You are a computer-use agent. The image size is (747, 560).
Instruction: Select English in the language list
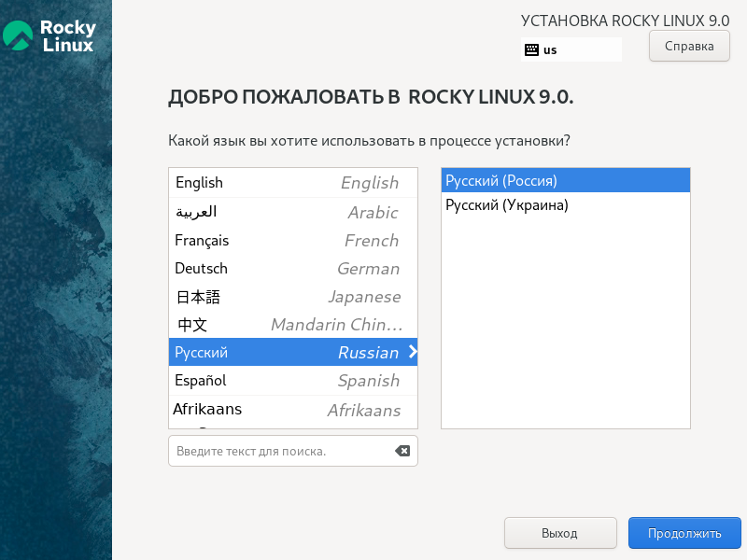[x=293, y=183]
